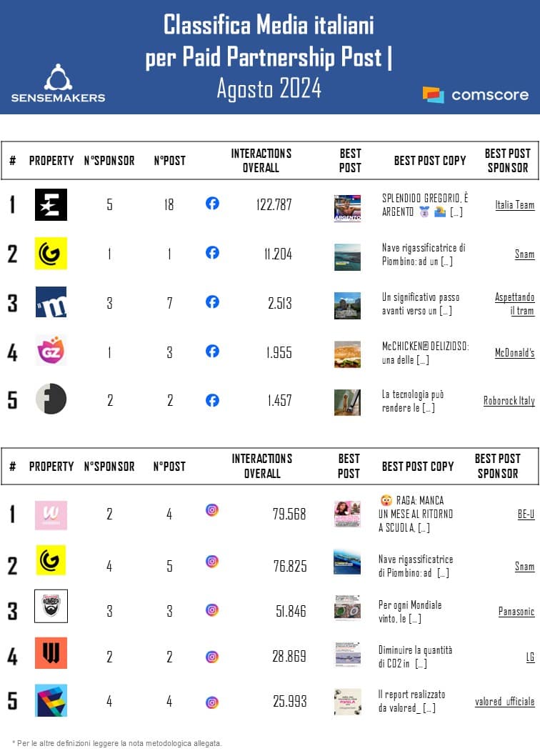The height and width of the screenshot is (756, 540).
Task: Click the orange W property logo
Action: point(51,653)
